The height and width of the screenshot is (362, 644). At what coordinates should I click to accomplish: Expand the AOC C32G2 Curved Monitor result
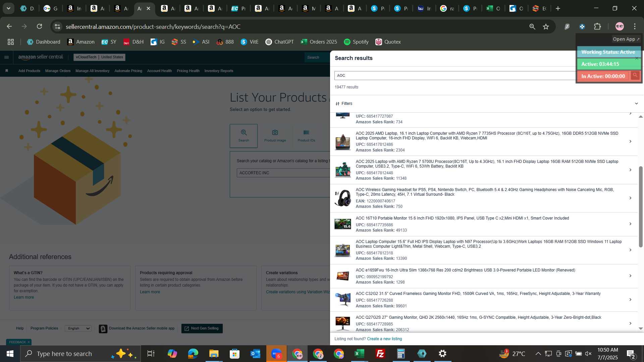[x=630, y=300]
